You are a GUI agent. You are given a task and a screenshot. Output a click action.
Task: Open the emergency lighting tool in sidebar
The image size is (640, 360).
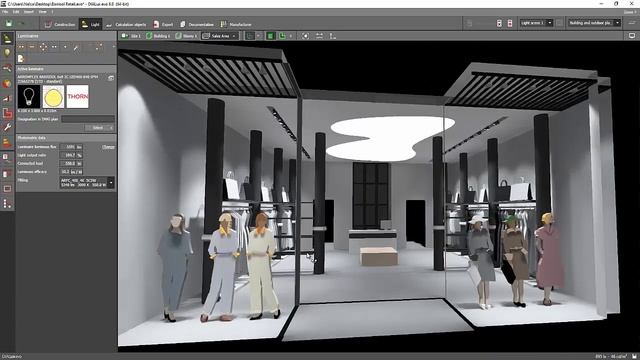point(7,98)
